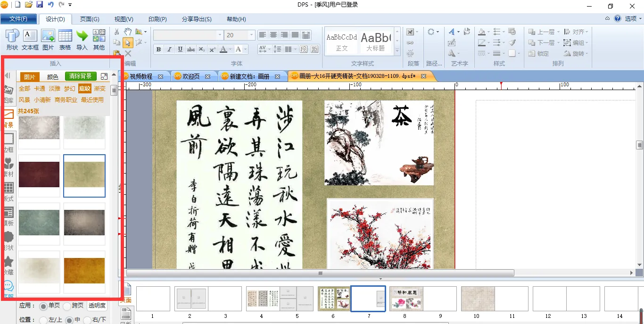Click the 透明度 (opacity) button
Viewport: 644px width, 324px height.
pos(97,306)
